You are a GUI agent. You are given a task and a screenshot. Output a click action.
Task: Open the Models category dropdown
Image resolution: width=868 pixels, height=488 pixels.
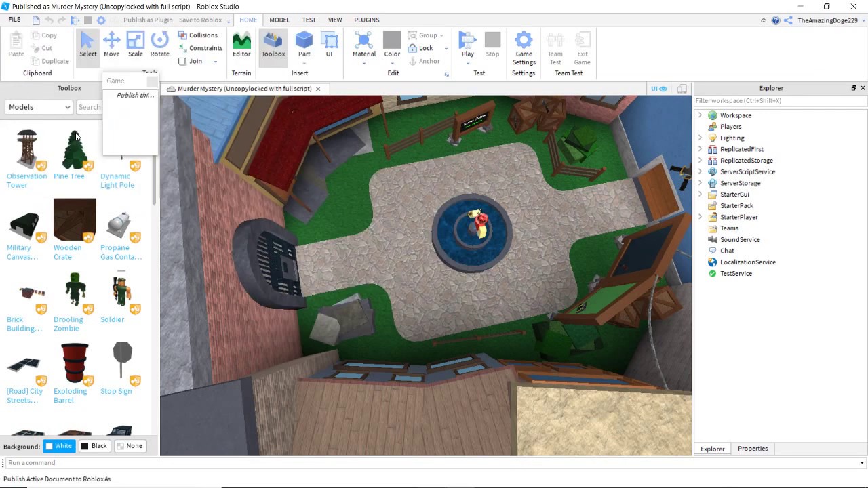point(39,107)
